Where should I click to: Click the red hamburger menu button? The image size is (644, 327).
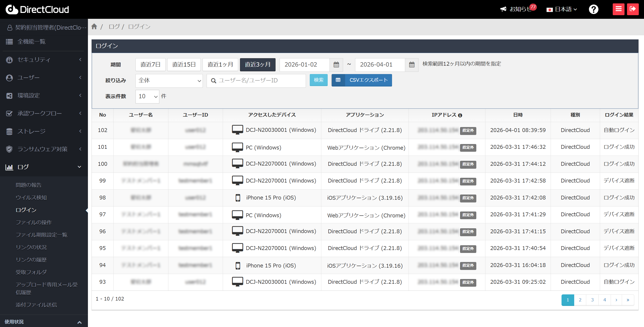[618, 9]
